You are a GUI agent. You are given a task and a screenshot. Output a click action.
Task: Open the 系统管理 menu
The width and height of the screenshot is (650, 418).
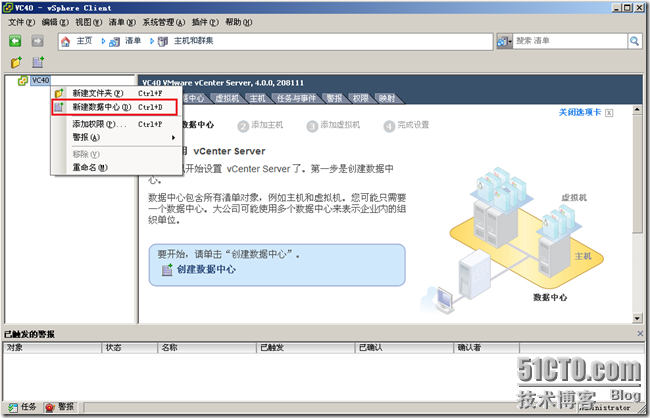point(163,22)
